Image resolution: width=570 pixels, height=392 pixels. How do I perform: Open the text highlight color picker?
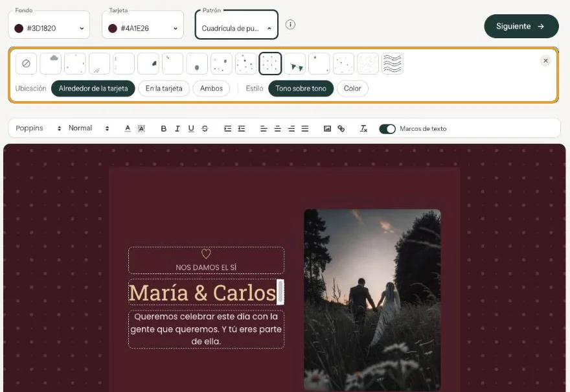pos(141,128)
